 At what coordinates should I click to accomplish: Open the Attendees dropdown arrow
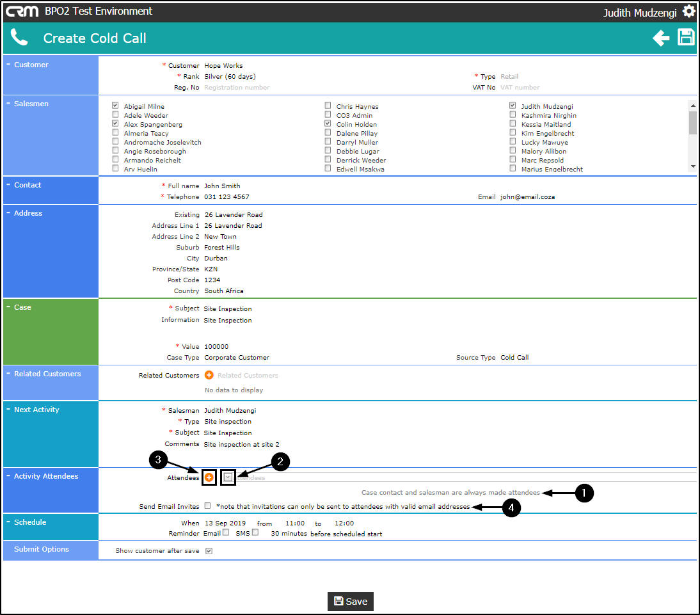[228, 477]
